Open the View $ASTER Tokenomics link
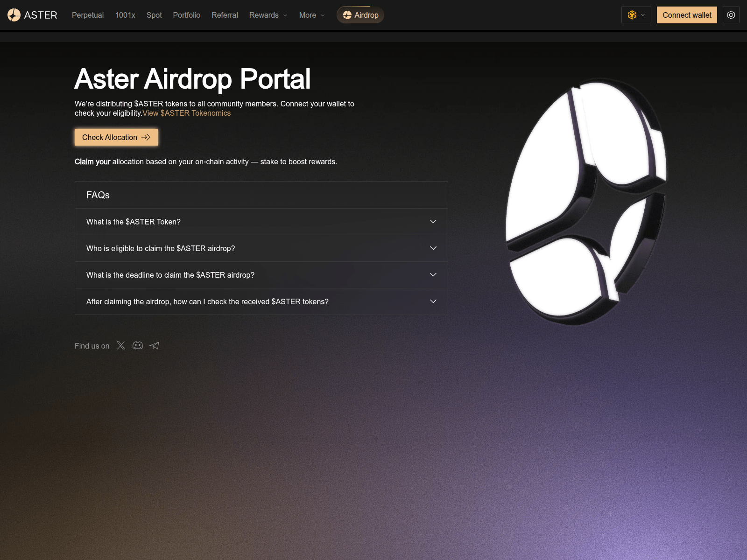The height and width of the screenshot is (560, 747). [186, 113]
